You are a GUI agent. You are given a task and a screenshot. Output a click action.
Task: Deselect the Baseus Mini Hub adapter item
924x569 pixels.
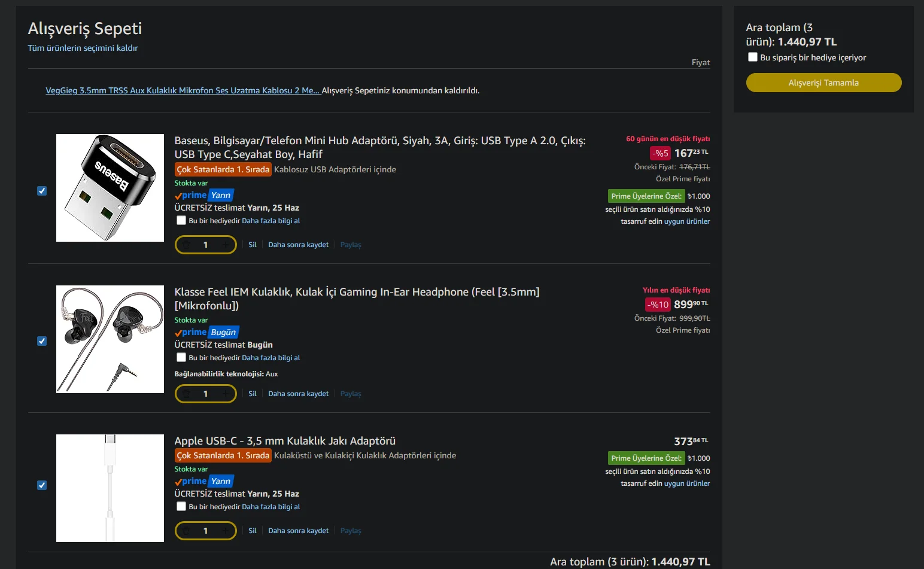tap(42, 191)
